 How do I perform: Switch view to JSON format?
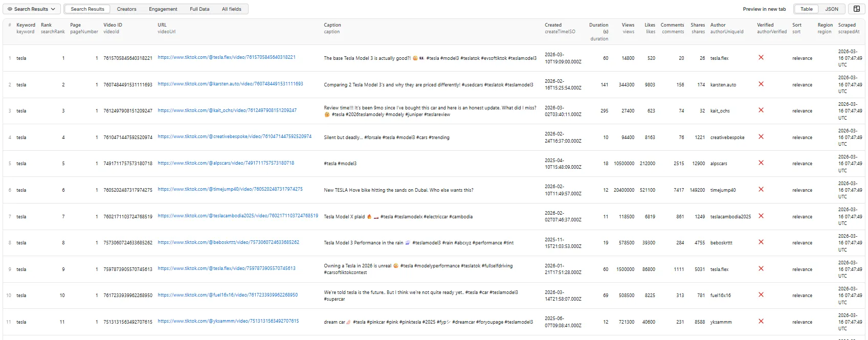832,9
